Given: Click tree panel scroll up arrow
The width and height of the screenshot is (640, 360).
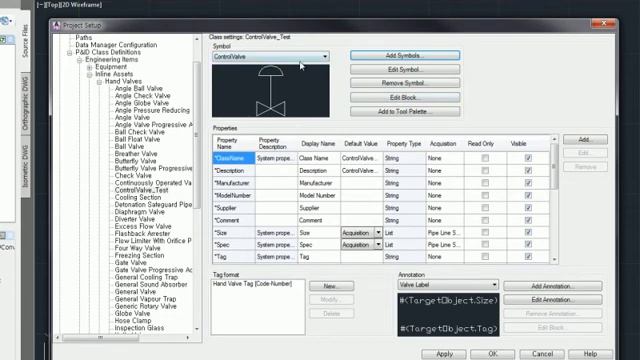Looking at the screenshot, I should [197, 39].
